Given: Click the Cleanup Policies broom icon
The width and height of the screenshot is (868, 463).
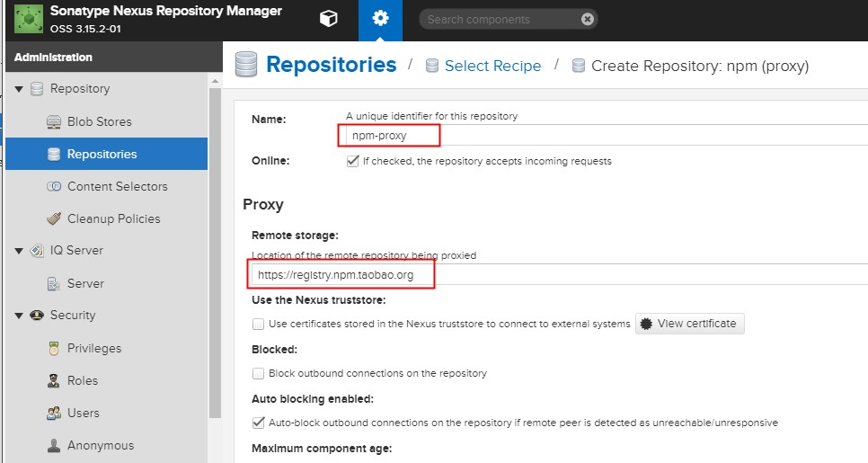Looking at the screenshot, I should pos(53,218).
